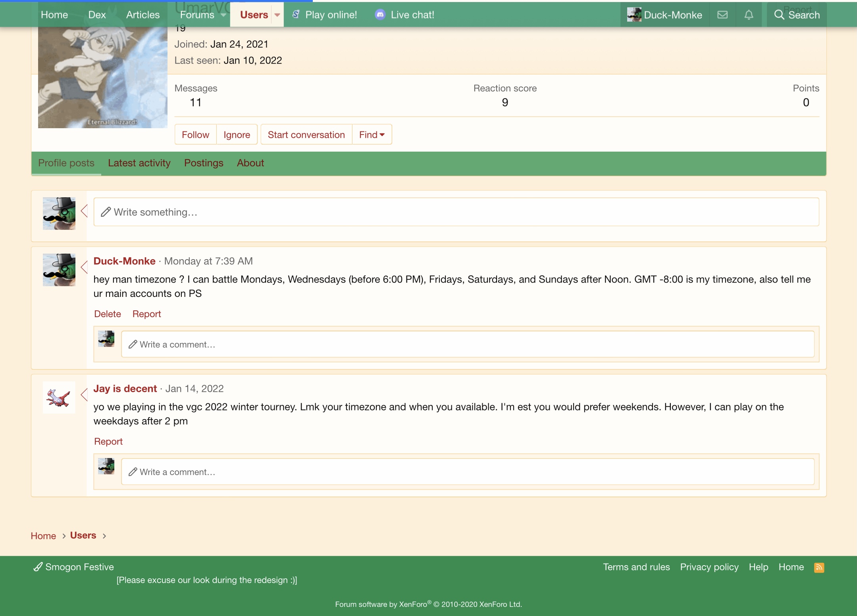Report Jay is decent's post
857x616 pixels.
click(108, 441)
